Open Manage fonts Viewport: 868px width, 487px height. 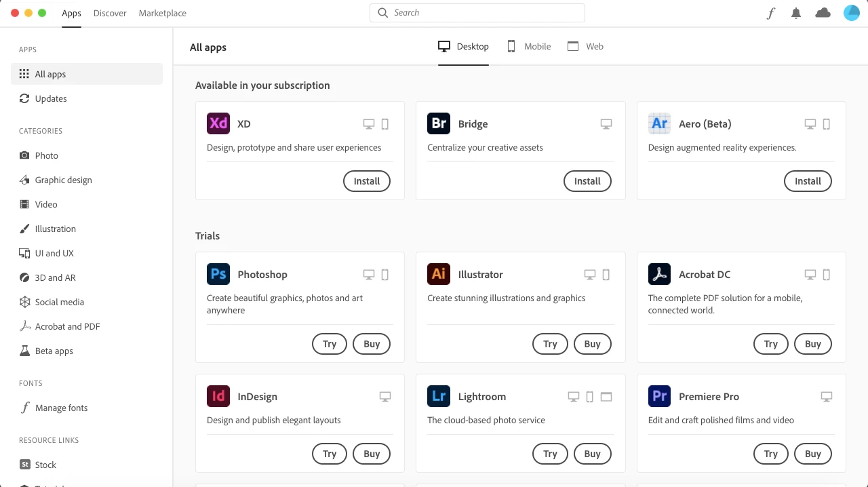click(x=87, y=408)
